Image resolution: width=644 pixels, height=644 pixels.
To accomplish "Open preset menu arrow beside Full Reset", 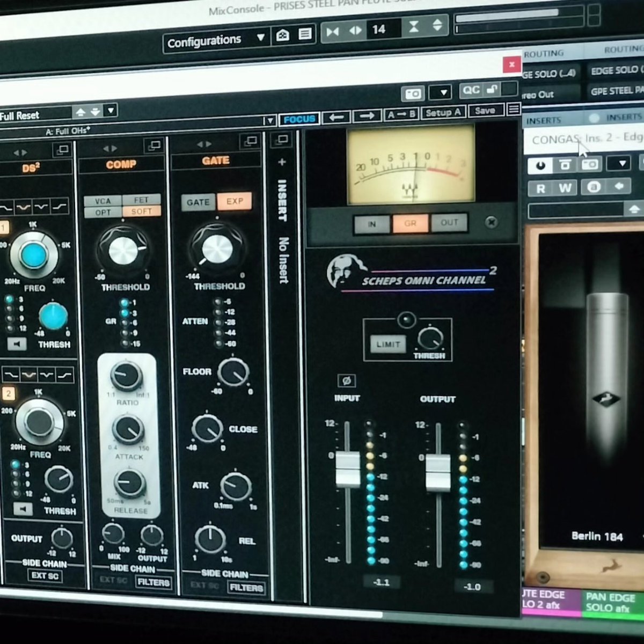I will (x=111, y=111).
